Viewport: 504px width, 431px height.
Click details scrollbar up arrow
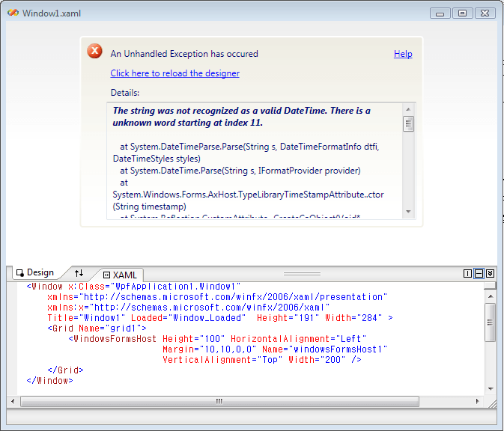[408, 109]
